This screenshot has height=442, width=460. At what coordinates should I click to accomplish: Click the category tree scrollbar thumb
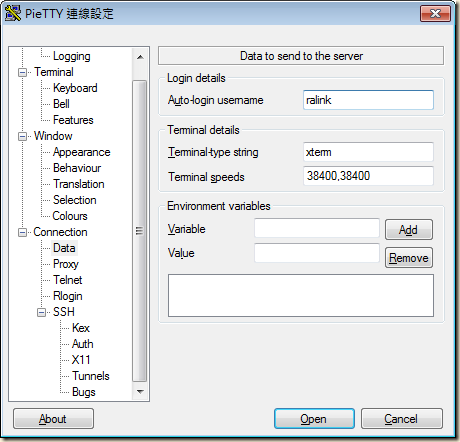tap(140, 231)
